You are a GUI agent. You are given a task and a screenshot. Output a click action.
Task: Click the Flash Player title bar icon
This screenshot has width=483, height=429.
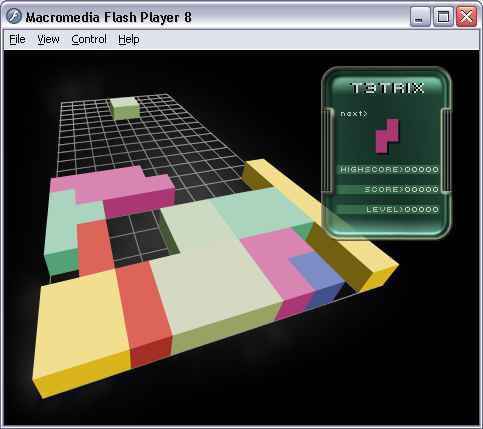pos(14,16)
